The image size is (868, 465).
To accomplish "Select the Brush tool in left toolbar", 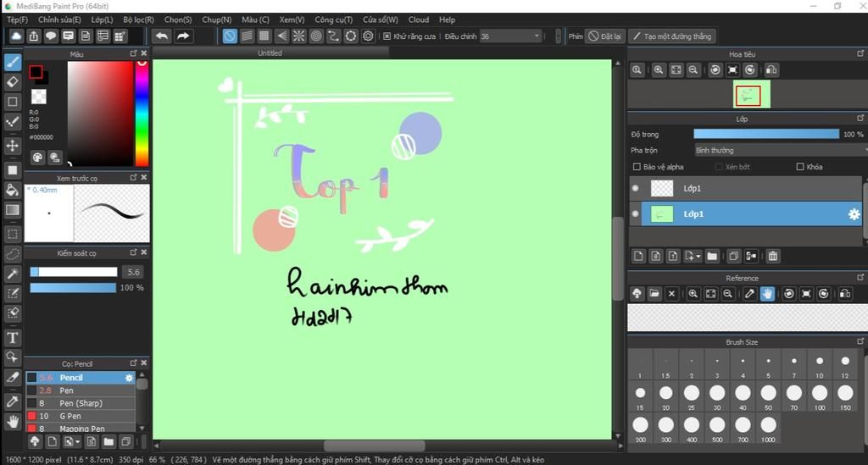I will [12, 61].
